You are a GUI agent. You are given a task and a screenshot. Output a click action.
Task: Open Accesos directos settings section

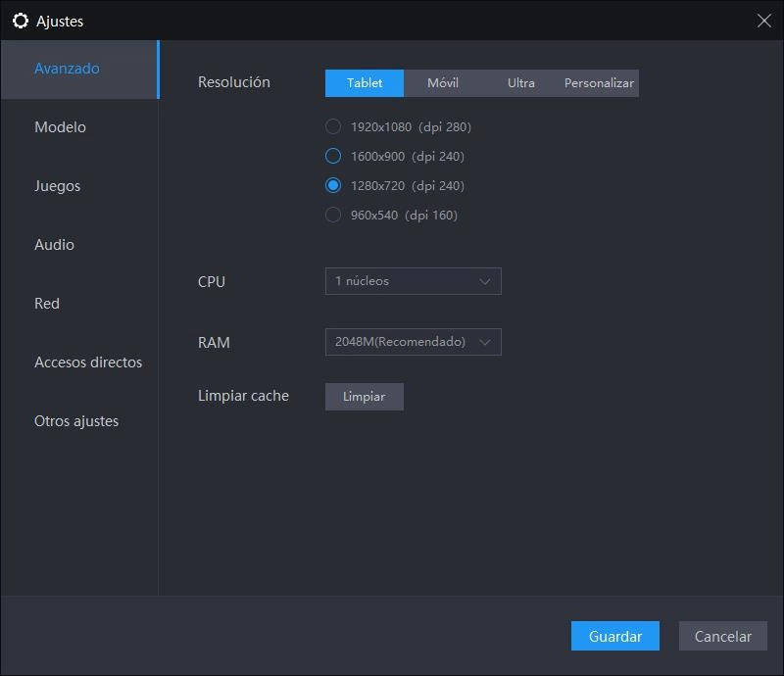pos(79,362)
